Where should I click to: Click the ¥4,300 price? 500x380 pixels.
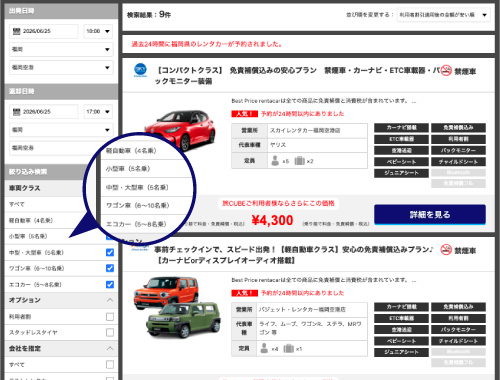coord(272,220)
